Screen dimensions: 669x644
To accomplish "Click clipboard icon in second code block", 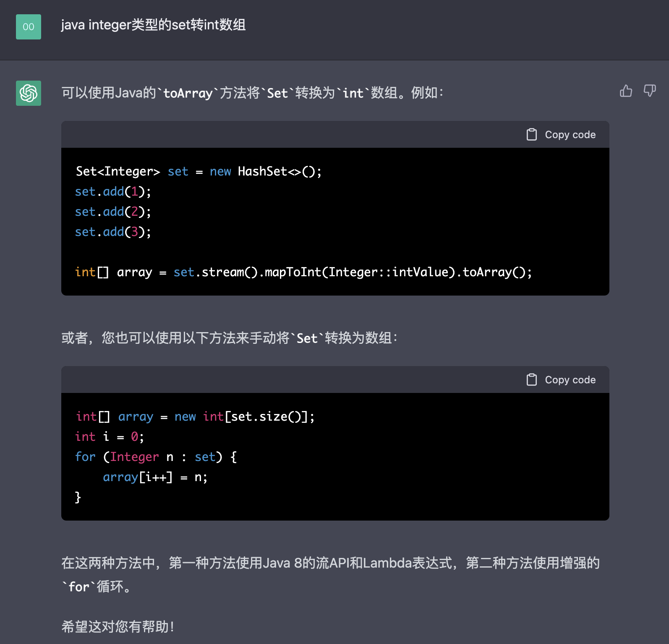I will (532, 380).
